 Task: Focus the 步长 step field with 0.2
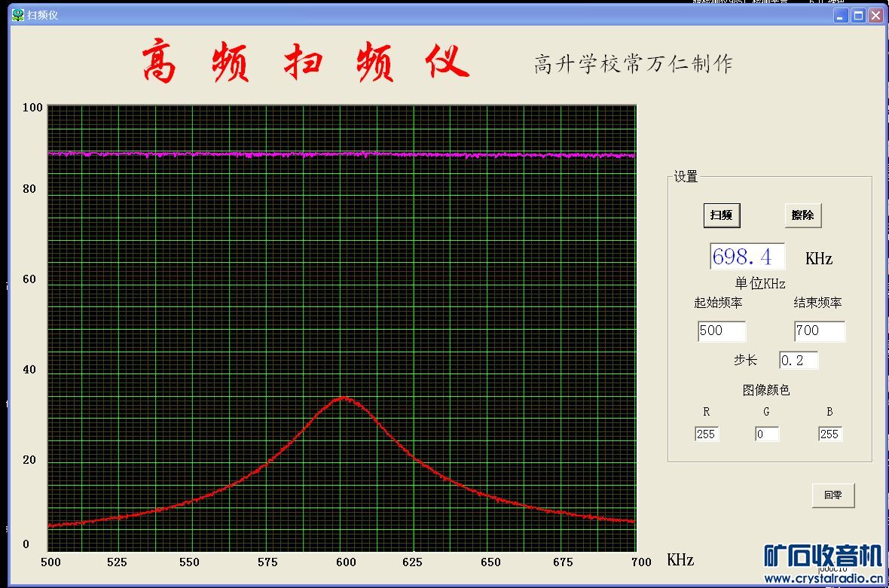tap(798, 361)
